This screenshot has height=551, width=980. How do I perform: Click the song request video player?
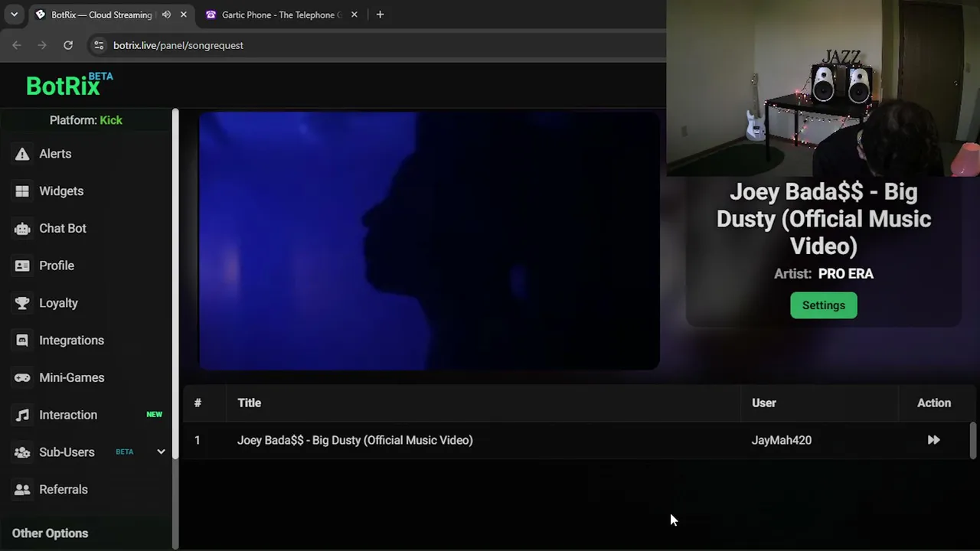(429, 241)
